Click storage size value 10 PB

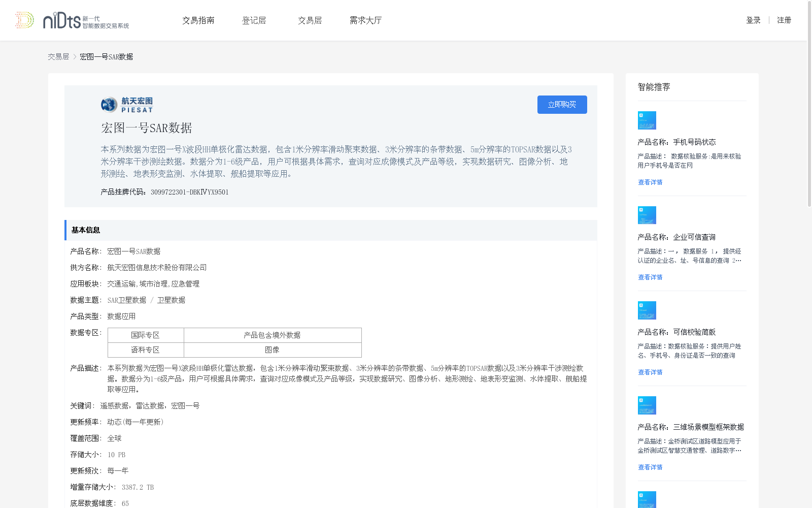(116, 455)
